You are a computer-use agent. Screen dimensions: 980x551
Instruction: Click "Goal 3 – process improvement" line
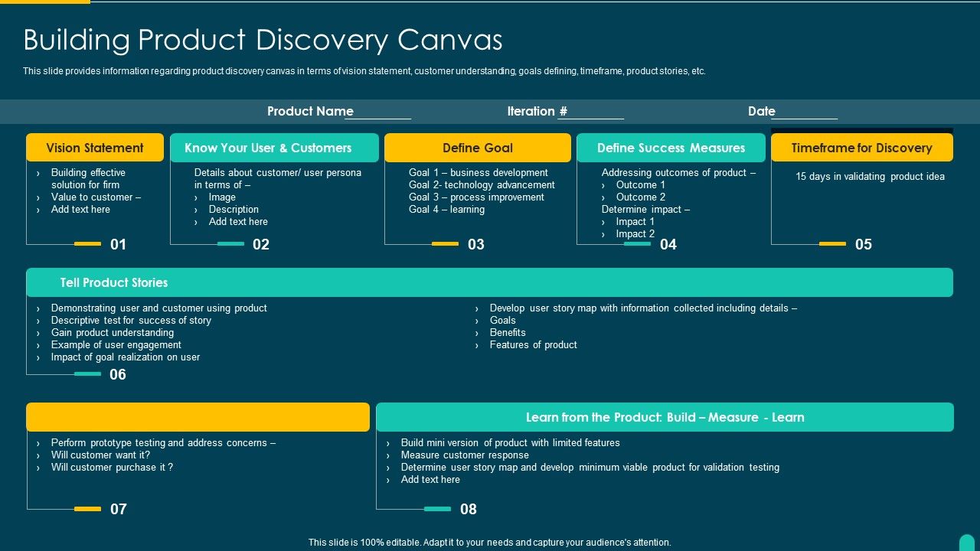pos(476,197)
